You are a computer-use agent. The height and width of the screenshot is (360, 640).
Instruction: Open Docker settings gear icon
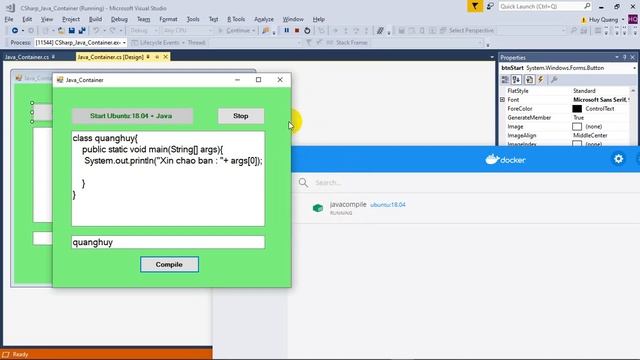[619, 159]
